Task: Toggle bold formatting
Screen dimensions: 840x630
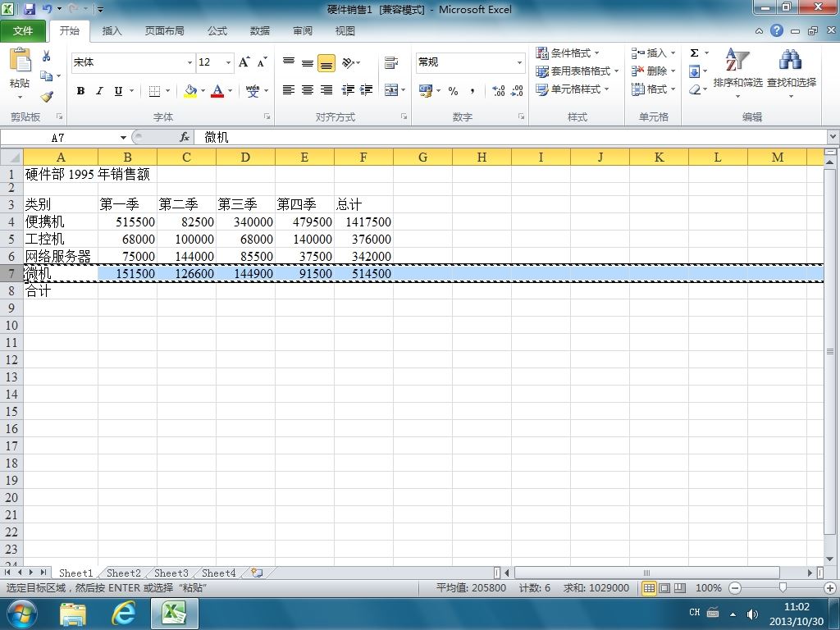Action: coord(80,91)
